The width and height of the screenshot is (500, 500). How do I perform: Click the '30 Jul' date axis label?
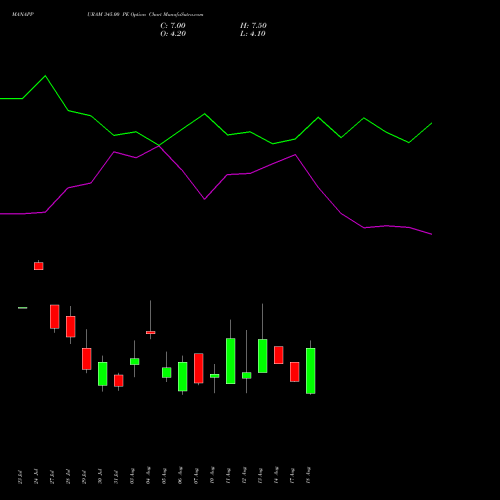pos(100,477)
